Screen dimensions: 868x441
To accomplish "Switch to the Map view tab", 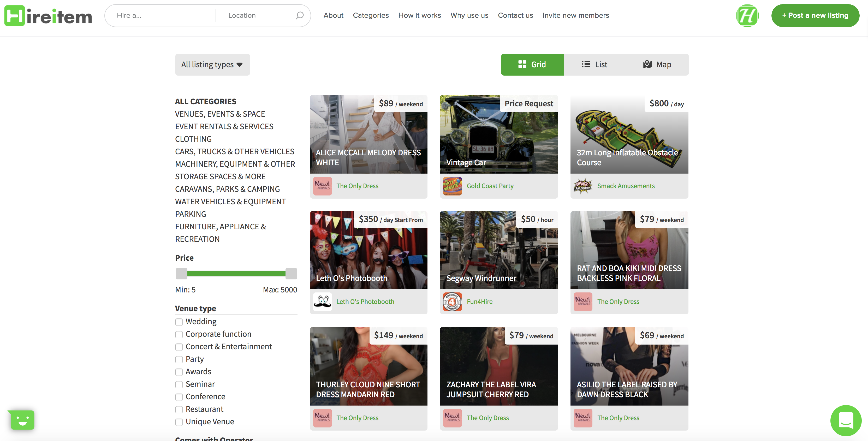I will click(657, 65).
